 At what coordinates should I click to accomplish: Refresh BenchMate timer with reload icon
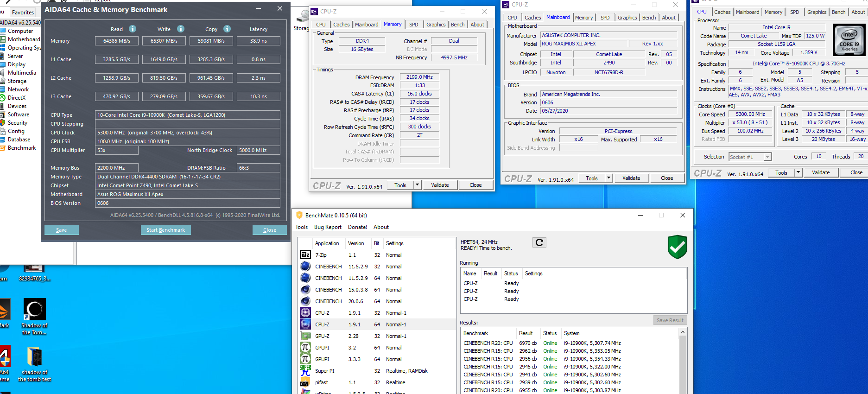coord(539,242)
